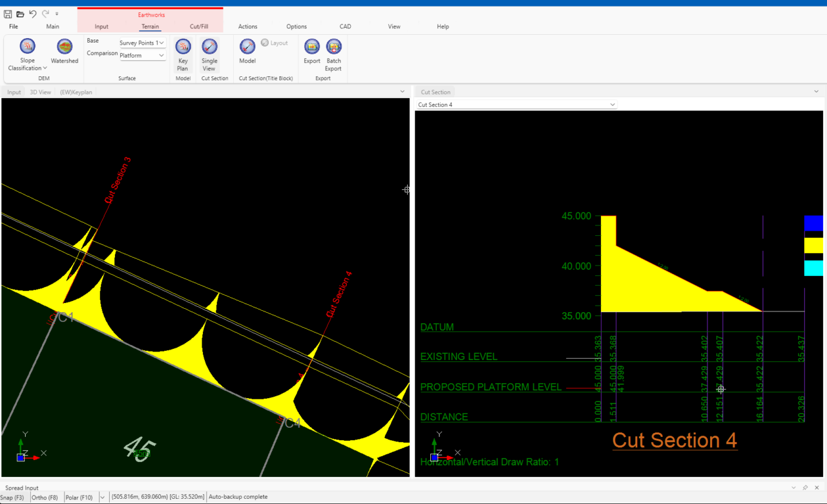Click the yellow color swatch on the right
Image resolution: width=827 pixels, height=504 pixels.
813,246
